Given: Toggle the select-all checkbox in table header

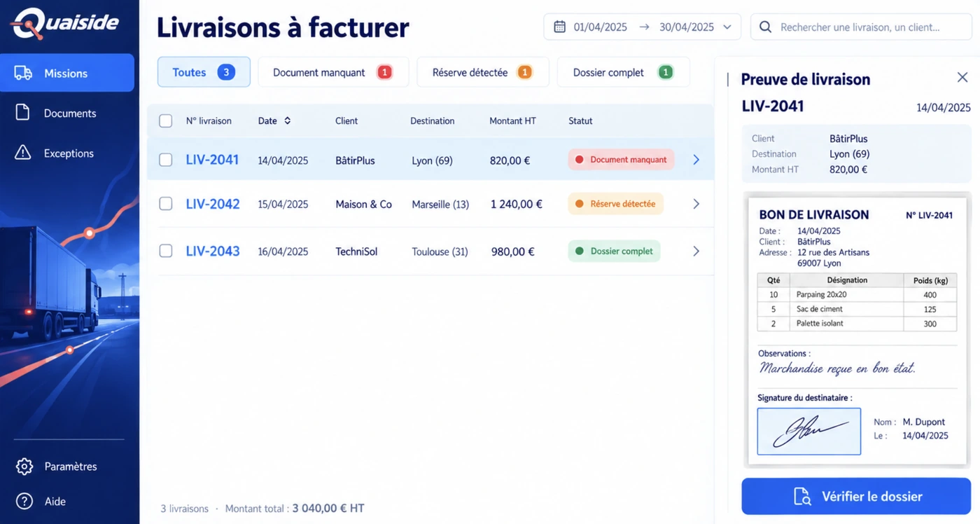Looking at the screenshot, I should (x=166, y=121).
